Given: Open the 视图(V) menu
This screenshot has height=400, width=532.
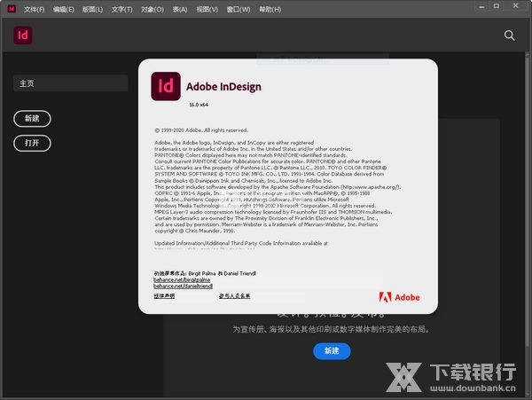Looking at the screenshot, I should [x=207, y=10].
